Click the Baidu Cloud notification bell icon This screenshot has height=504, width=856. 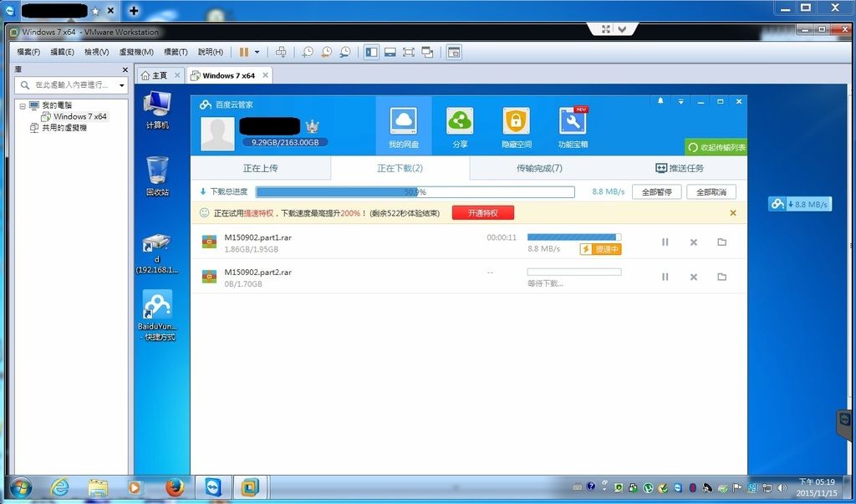660,101
